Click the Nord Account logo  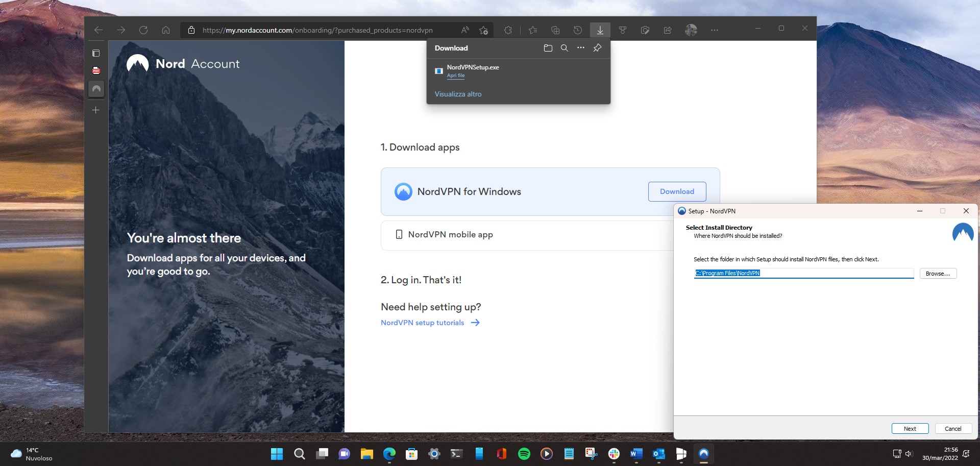(x=183, y=64)
